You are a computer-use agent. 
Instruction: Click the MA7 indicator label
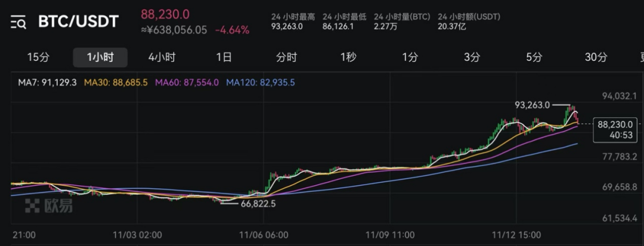click(x=47, y=82)
